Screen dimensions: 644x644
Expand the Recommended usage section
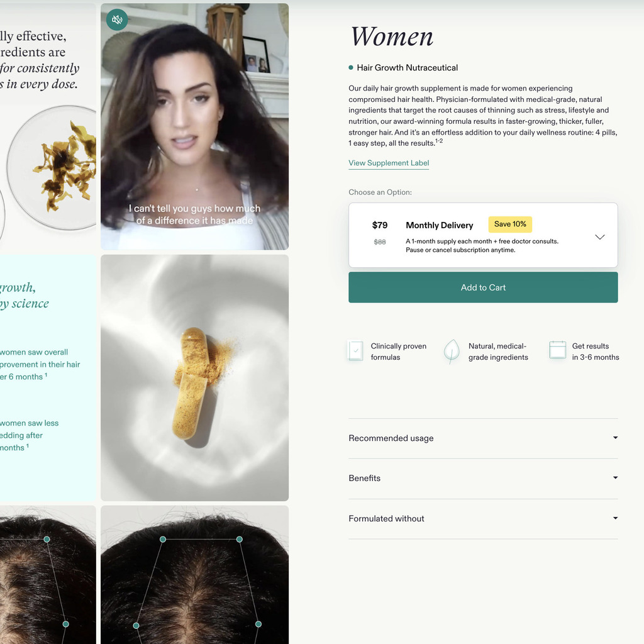pos(483,438)
